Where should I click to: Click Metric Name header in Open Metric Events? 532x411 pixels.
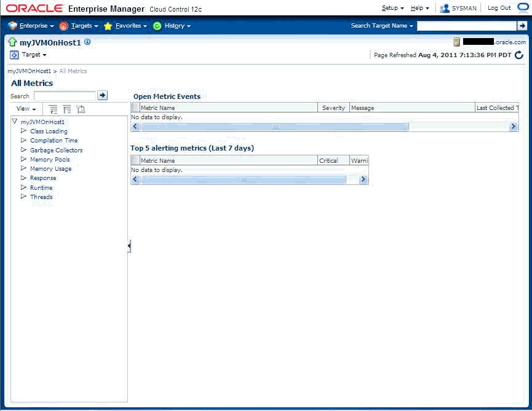pos(229,108)
